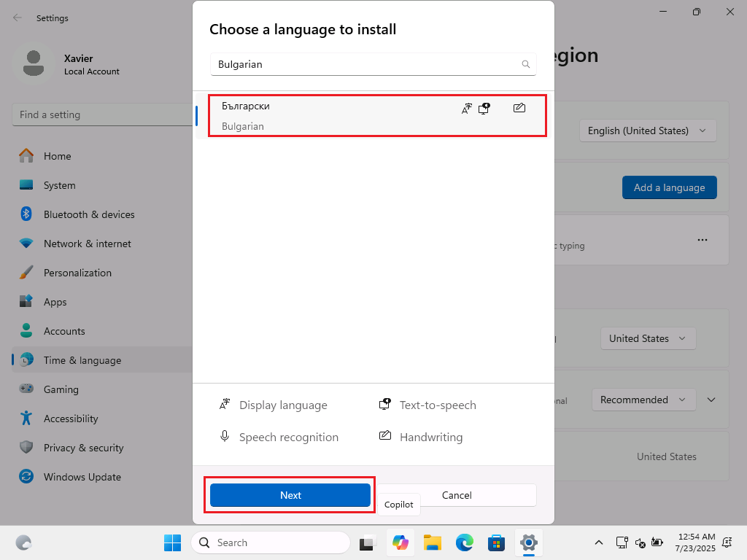Click the Speech recognition microphone icon
This screenshot has width=747, height=560.
[225, 436]
